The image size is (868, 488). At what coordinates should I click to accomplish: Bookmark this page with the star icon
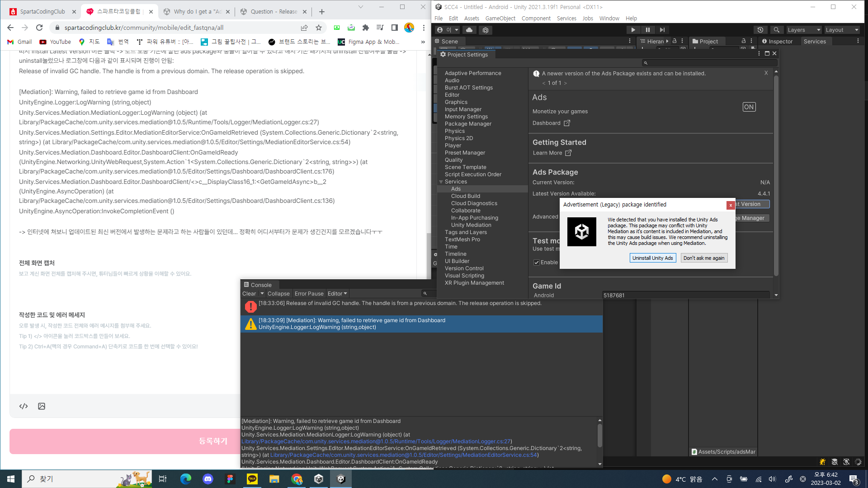(319, 28)
